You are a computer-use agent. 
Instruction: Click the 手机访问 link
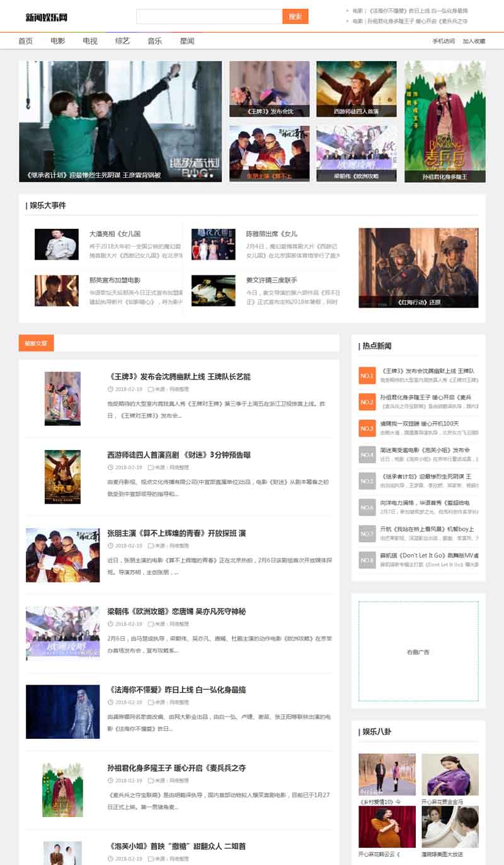tap(444, 42)
